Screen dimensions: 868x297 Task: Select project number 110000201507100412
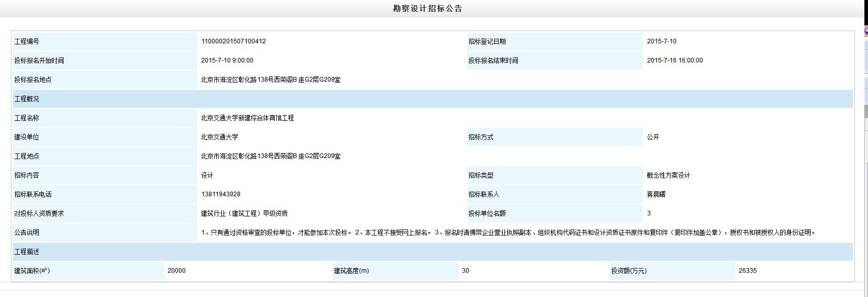click(x=233, y=41)
